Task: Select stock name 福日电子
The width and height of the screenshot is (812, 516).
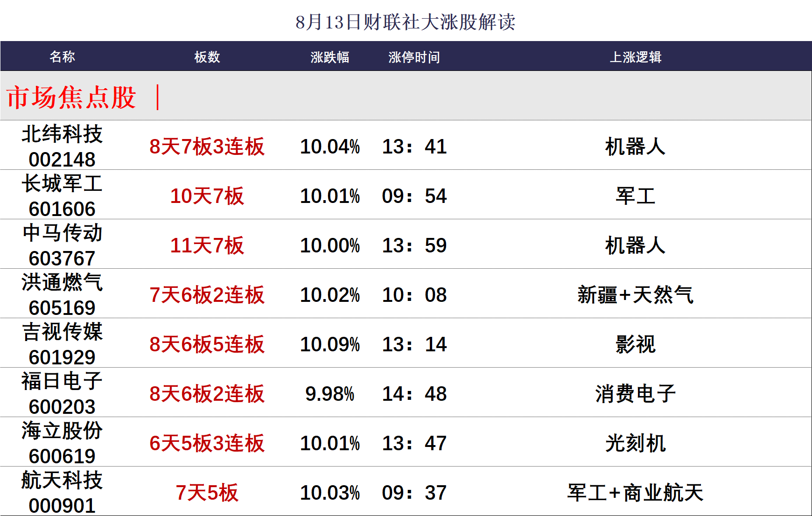Action: tap(62, 381)
